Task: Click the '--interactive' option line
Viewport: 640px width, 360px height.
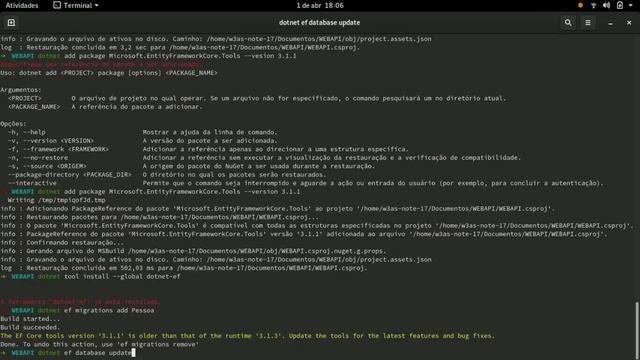Action: pyautogui.click(x=305, y=183)
